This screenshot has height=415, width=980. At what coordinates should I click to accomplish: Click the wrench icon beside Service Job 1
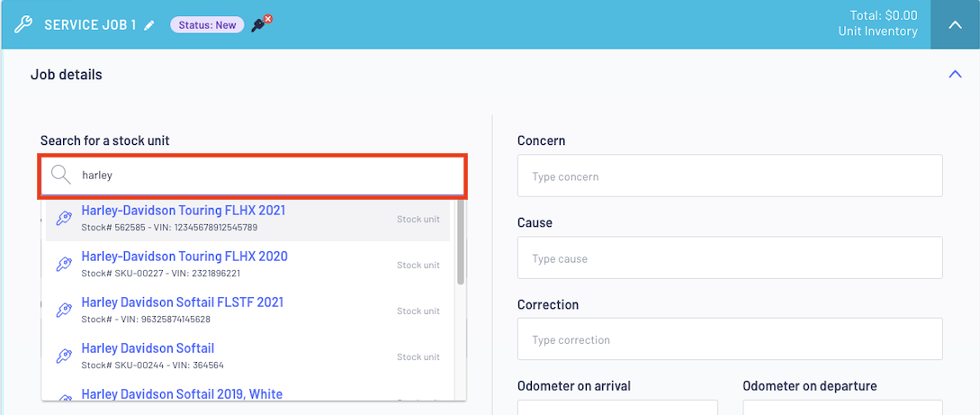tap(23, 24)
